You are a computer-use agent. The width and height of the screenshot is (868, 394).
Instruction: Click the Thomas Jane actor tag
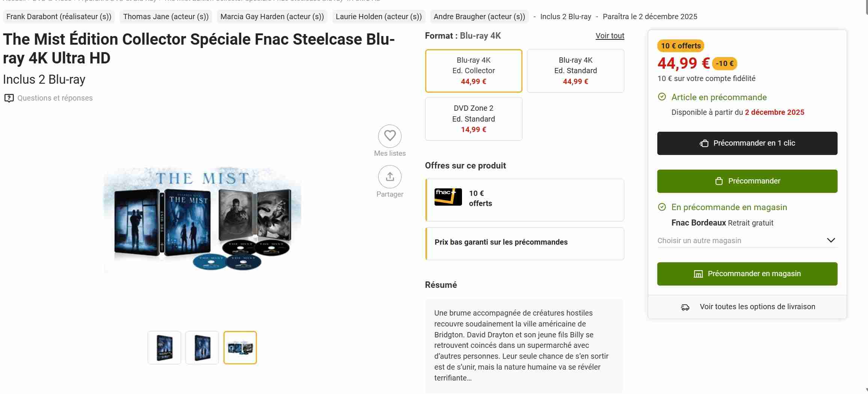pyautogui.click(x=166, y=17)
